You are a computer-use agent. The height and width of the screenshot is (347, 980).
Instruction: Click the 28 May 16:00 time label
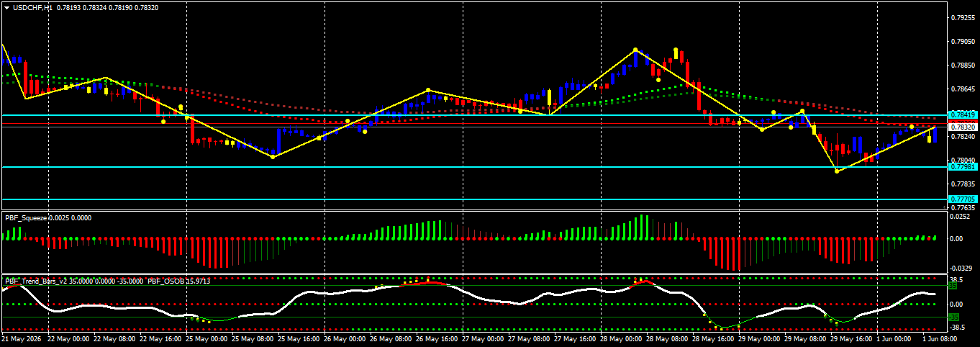(x=714, y=338)
